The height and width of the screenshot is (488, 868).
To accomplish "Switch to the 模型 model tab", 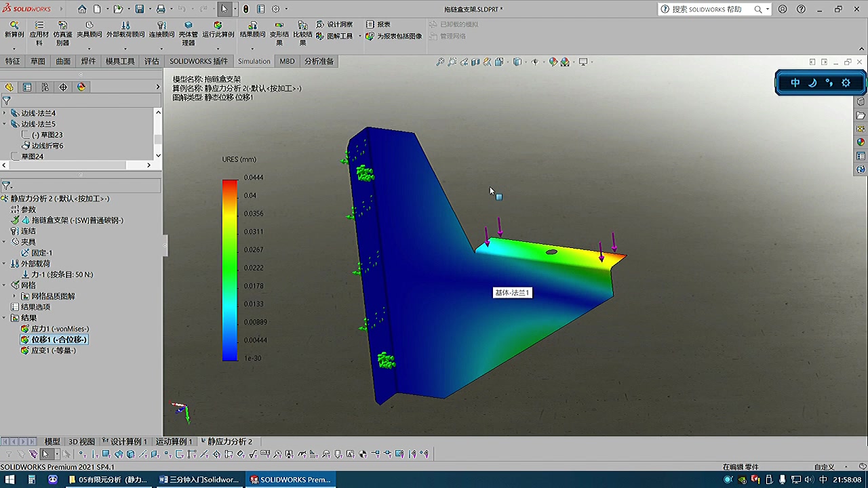I will (x=52, y=441).
